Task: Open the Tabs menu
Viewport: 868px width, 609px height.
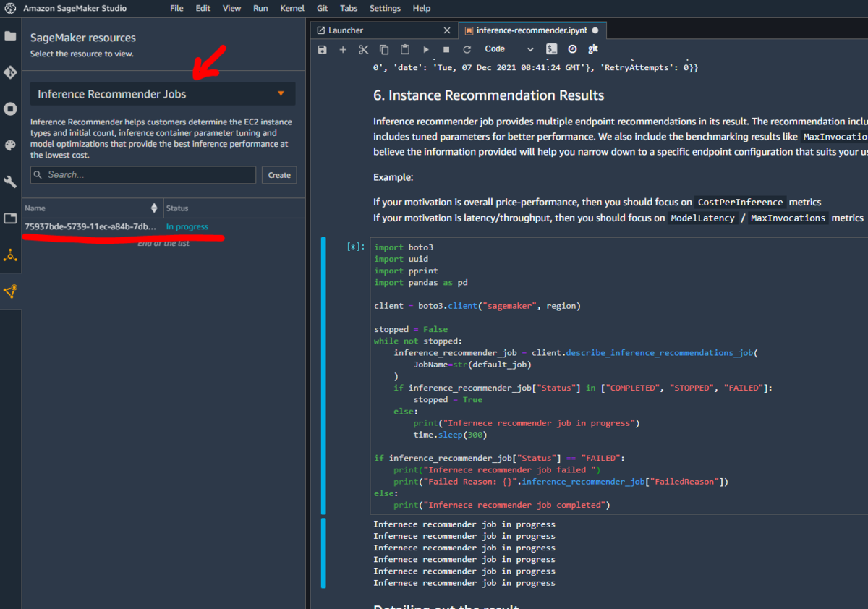Action: tap(349, 9)
